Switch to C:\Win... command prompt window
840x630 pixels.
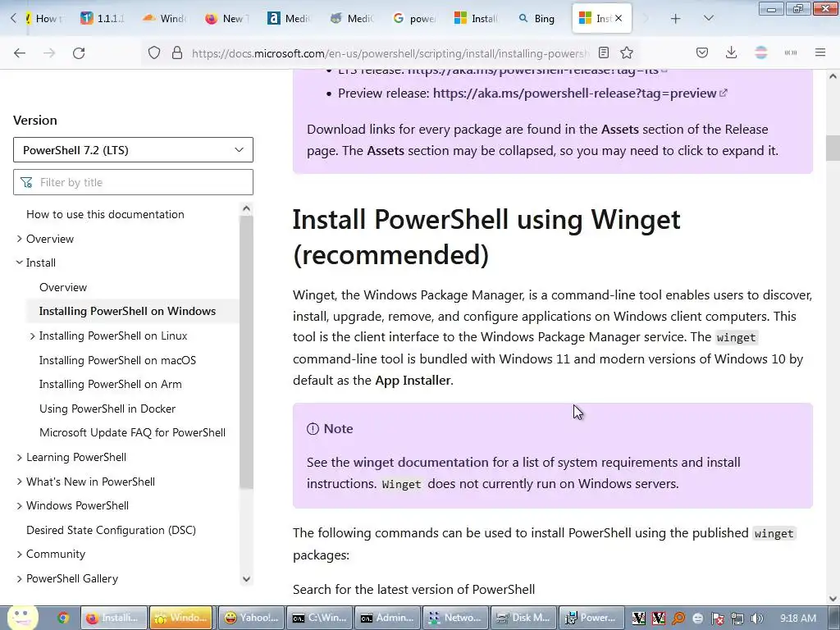click(320, 619)
